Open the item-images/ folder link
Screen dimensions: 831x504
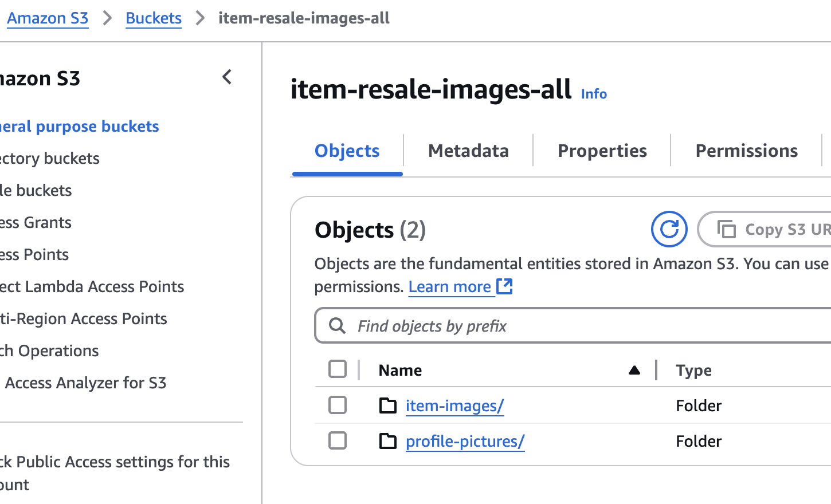pyautogui.click(x=455, y=405)
